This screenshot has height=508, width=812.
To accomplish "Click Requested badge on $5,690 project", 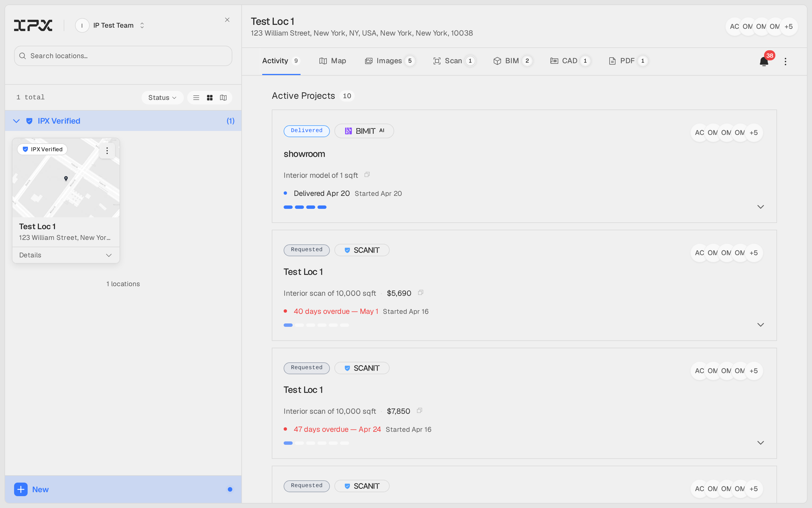I will click(307, 250).
